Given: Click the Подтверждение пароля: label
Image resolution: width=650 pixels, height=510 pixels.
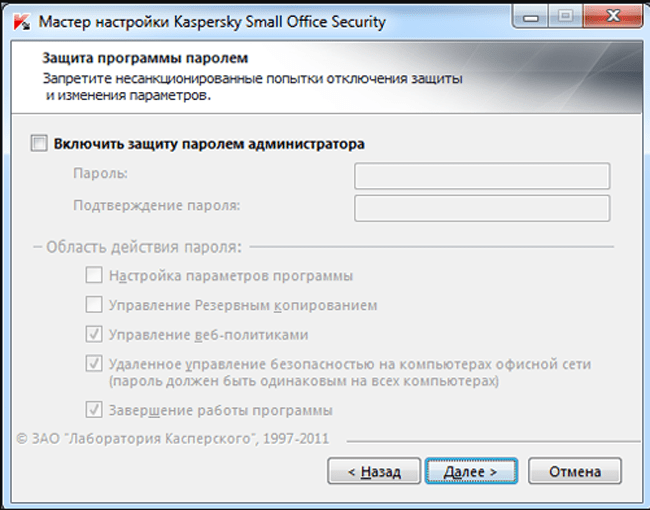Looking at the screenshot, I should coord(156,205).
